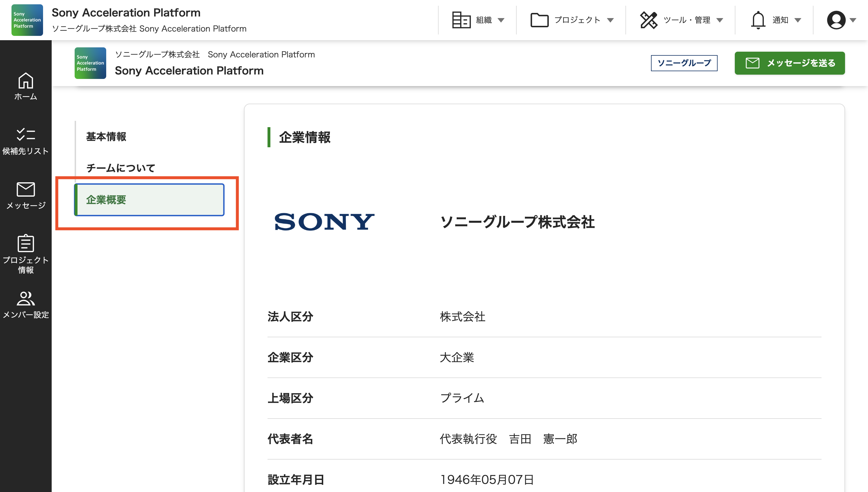Expand the ツール・管理 dropdown arrow

(720, 20)
